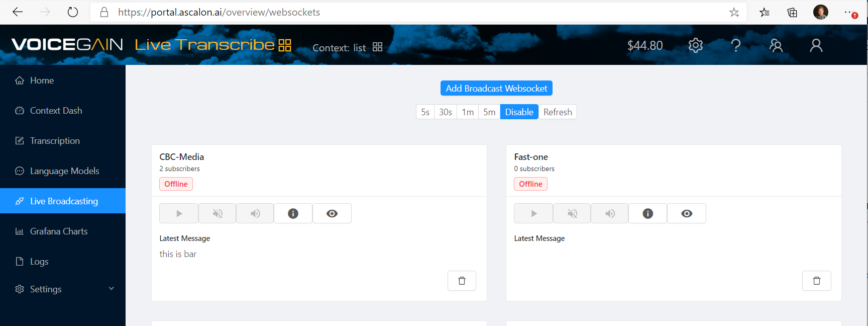Screen dimensions: 868x326
Task: Click the "this is bar" latest message
Action: [x=178, y=254]
